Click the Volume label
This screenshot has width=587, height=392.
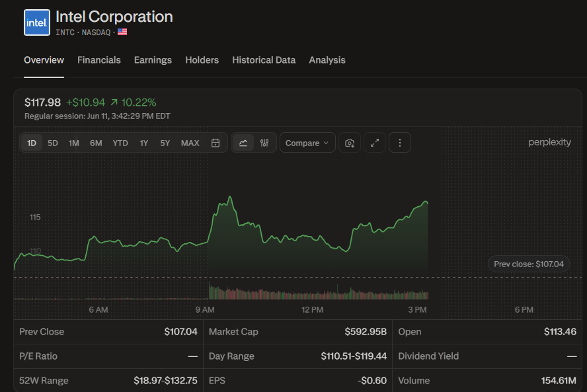pos(414,381)
